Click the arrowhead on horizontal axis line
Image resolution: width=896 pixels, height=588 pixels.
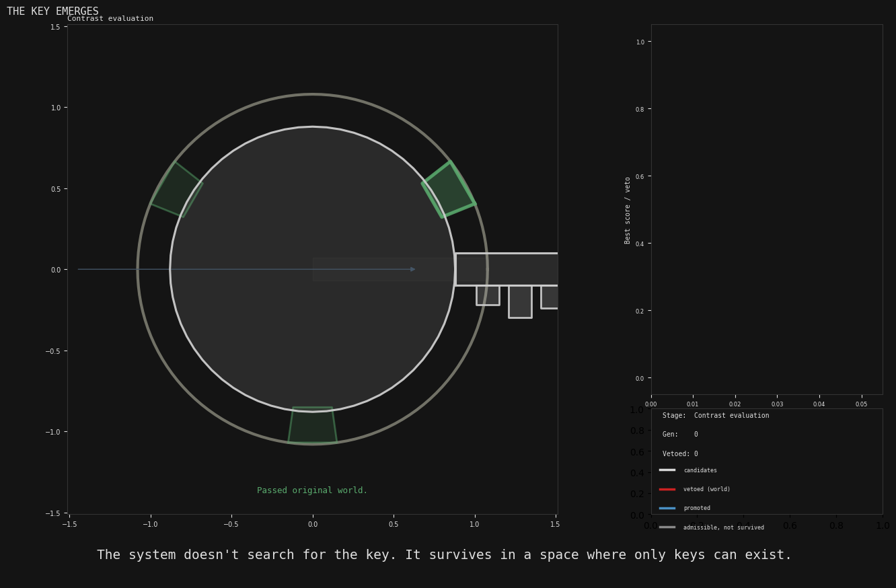tap(412, 269)
